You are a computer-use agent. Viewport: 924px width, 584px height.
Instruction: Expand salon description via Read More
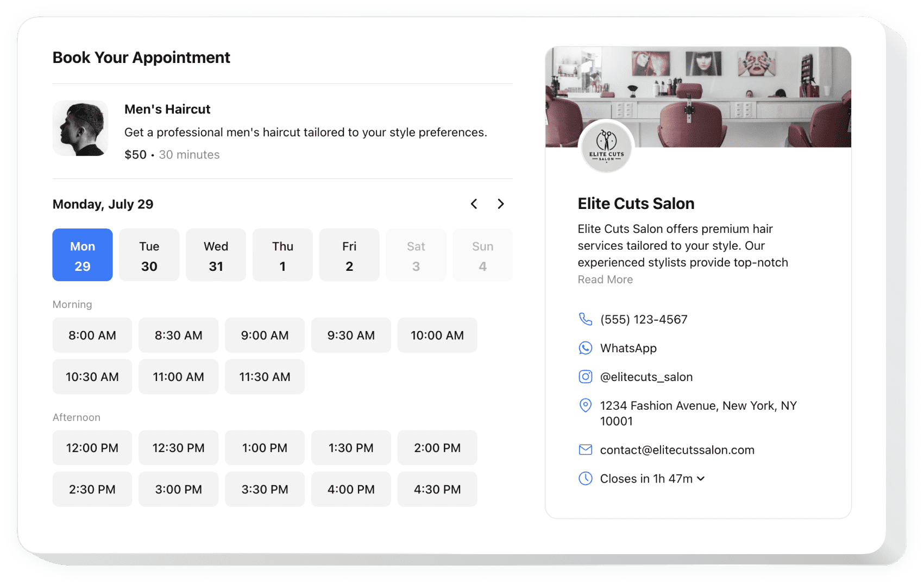(605, 280)
